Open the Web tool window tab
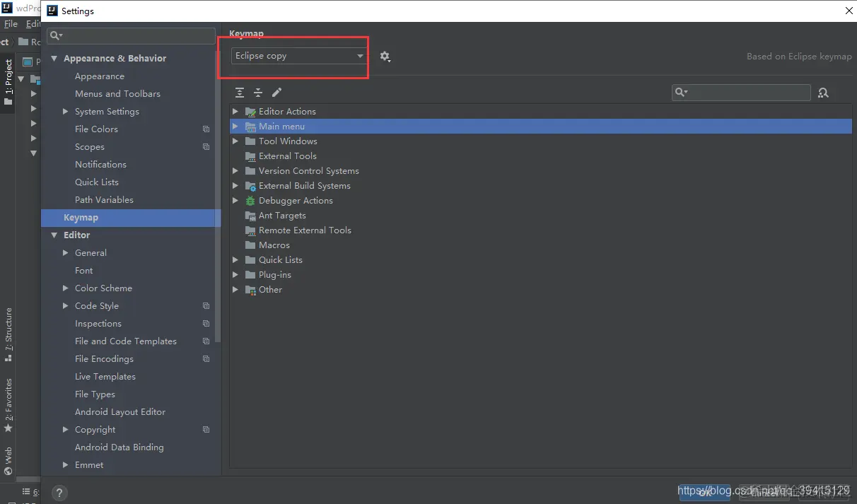 (x=8, y=461)
